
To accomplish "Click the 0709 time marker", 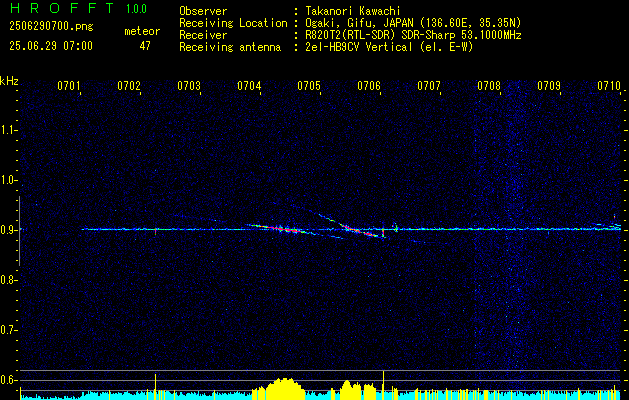I will [x=549, y=86].
